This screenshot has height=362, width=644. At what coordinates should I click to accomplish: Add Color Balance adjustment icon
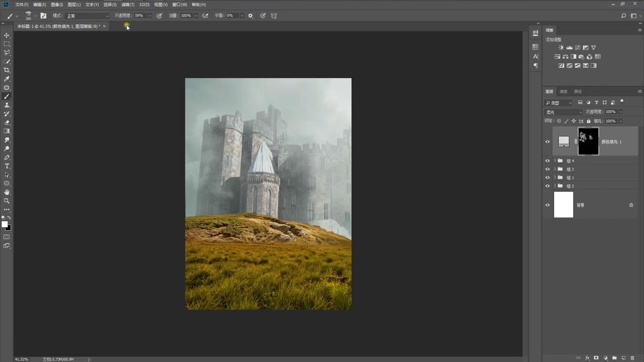pyautogui.click(x=566, y=56)
